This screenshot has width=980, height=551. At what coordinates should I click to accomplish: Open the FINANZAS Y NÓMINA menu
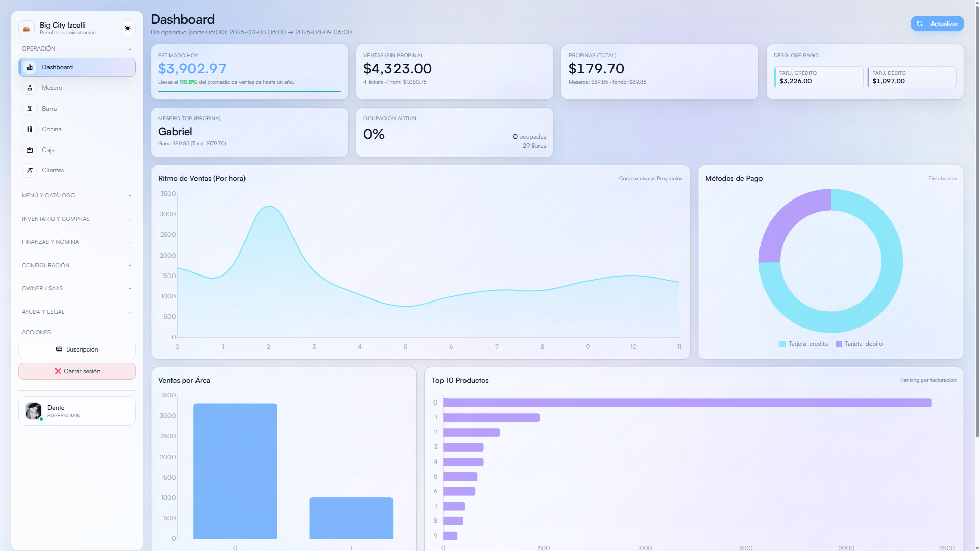[77, 242]
